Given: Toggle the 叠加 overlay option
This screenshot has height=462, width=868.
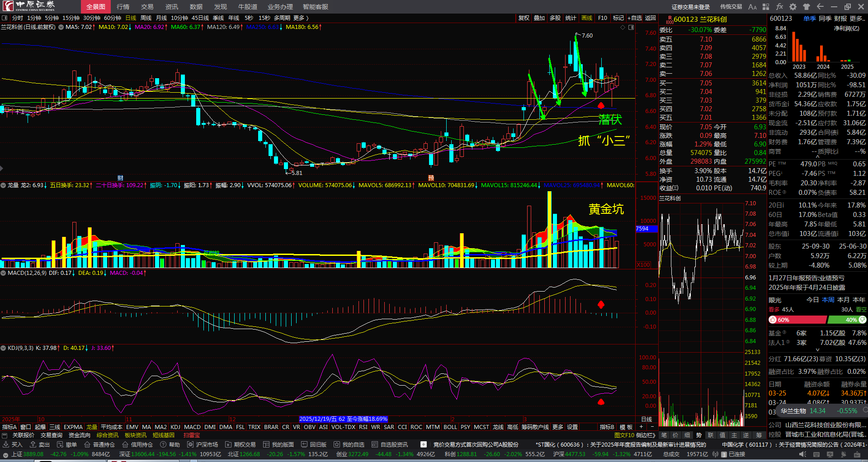Looking at the screenshot, I should (x=539, y=18).
